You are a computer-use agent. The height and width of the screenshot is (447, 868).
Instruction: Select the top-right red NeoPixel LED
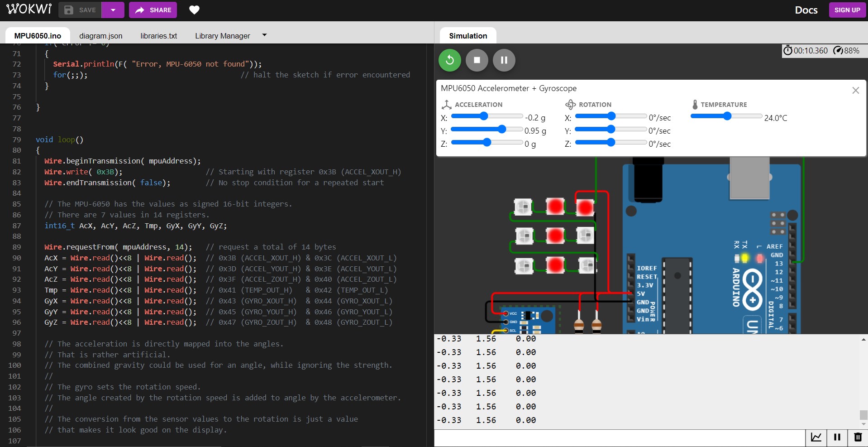click(x=585, y=207)
